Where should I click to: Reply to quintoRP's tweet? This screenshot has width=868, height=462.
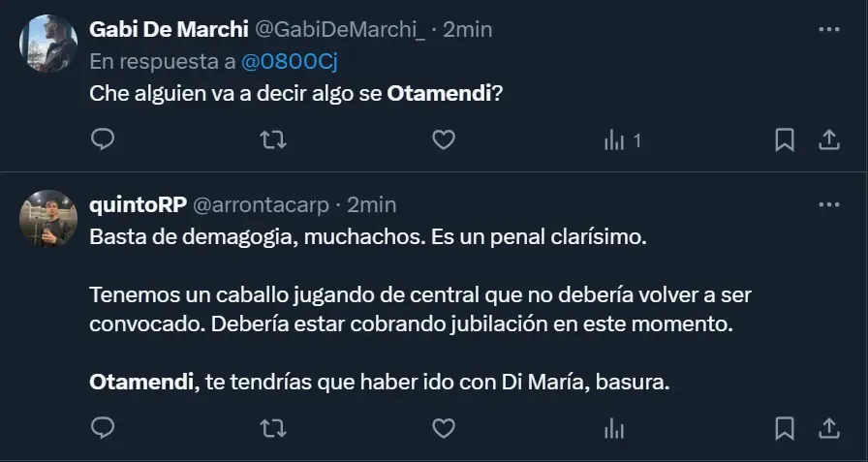pyautogui.click(x=103, y=427)
